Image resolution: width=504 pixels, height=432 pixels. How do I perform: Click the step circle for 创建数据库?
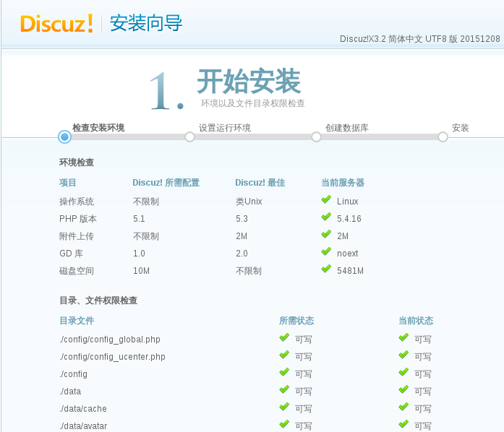(x=316, y=137)
